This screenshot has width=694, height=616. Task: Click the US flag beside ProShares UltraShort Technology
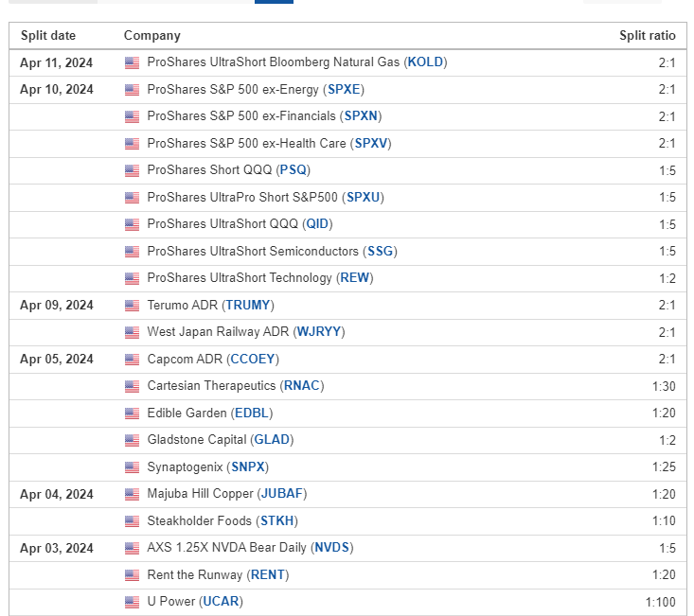[132, 278]
